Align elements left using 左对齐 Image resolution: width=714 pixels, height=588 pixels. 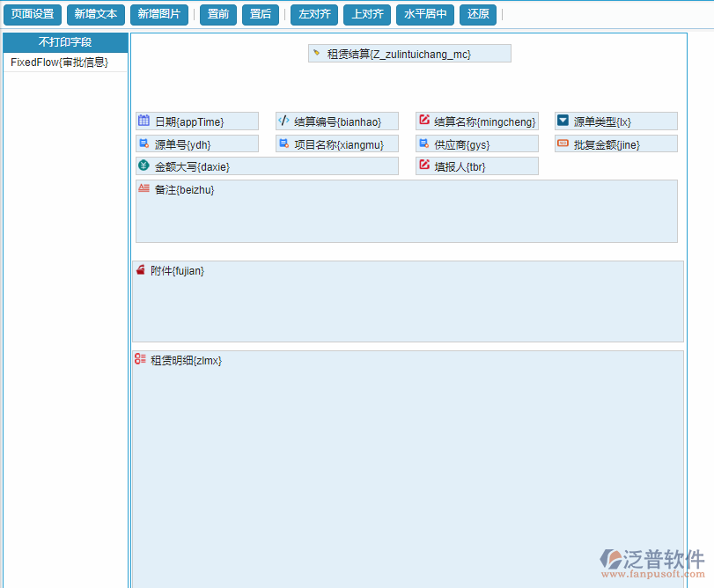(x=313, y=14)
